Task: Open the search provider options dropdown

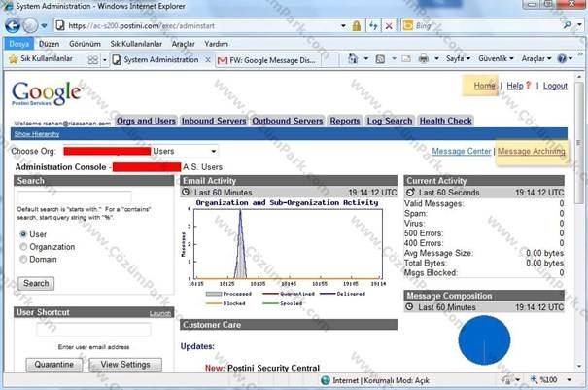Action: [x=580, y=25]
